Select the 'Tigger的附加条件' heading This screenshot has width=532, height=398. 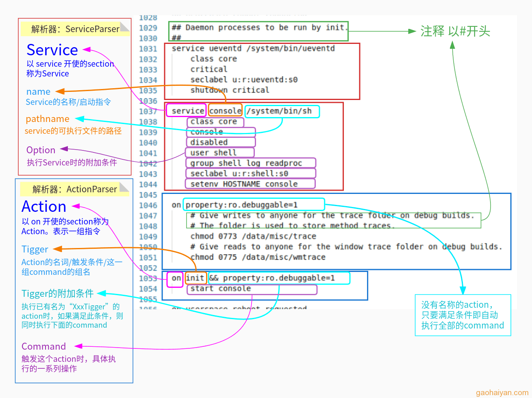58,294
